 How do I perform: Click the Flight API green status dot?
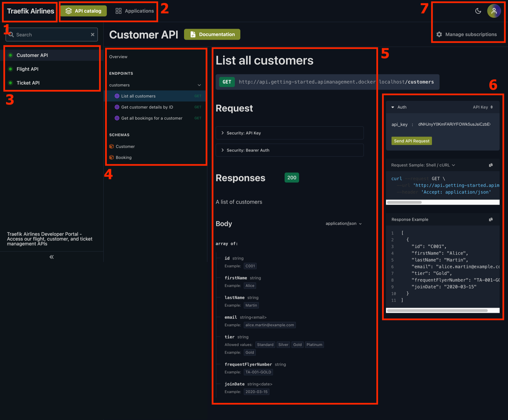point(10,69)
